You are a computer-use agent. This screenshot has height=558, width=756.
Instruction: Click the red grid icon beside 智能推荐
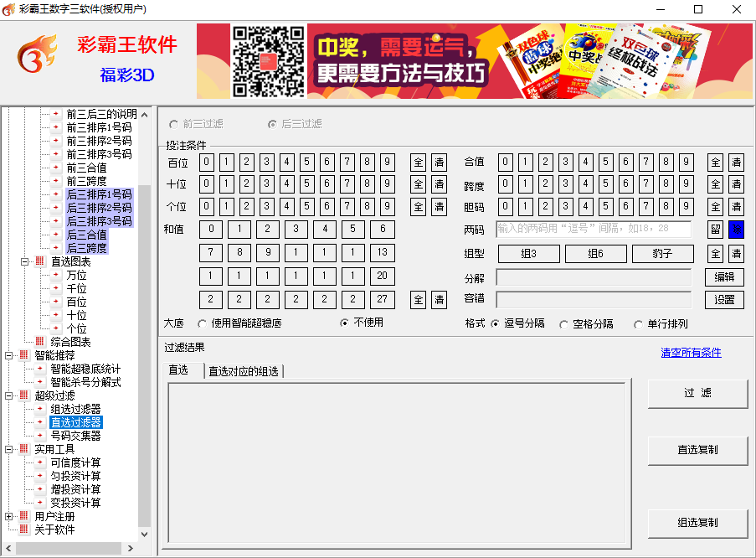[24, 355]
